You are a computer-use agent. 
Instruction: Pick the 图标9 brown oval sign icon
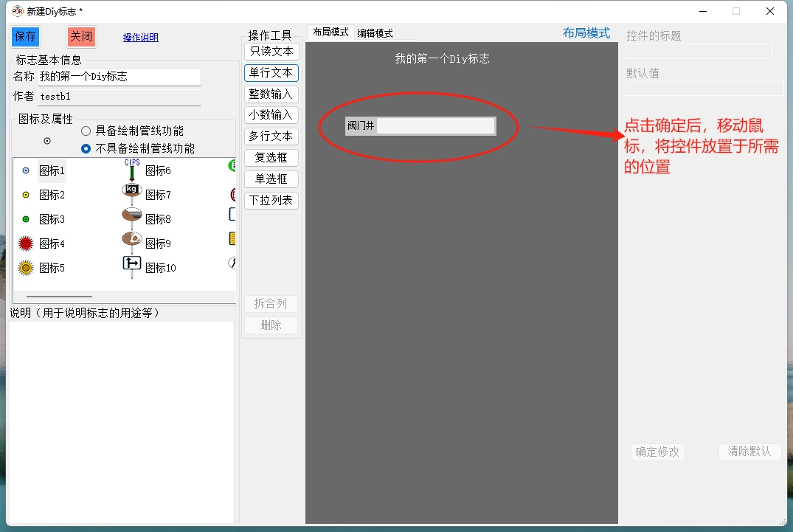click(x=132, y=239)
